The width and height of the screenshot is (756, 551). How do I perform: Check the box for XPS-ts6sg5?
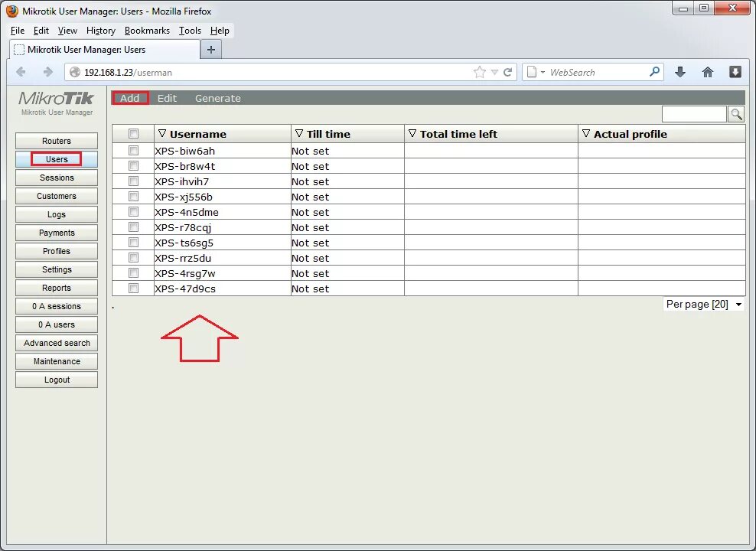click(x=134, y=243)
